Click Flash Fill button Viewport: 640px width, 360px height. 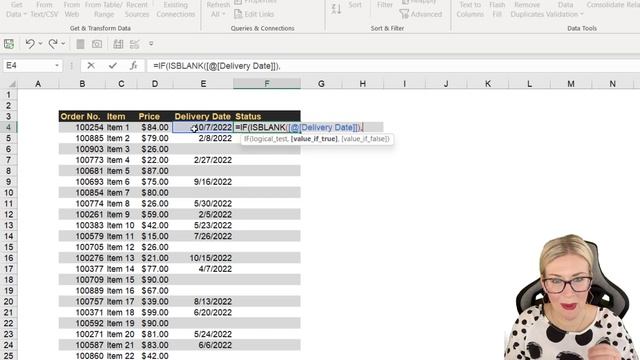click(x=497, y=10)
